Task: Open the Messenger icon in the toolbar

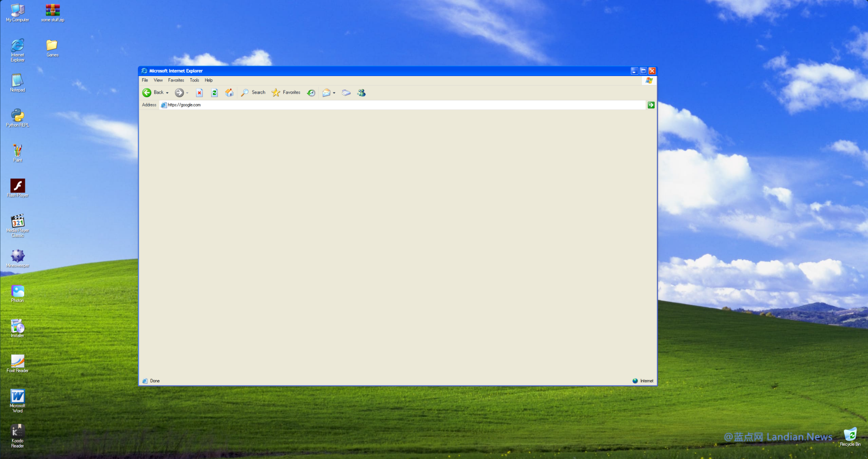Action: click(x=361, y=93)
